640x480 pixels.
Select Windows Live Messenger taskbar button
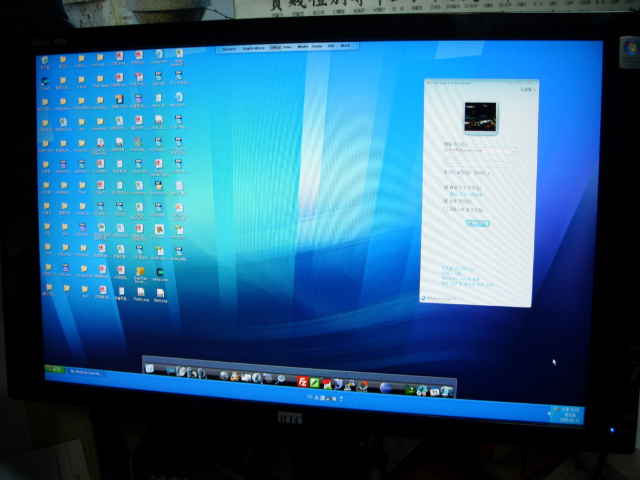click(86, 372)
